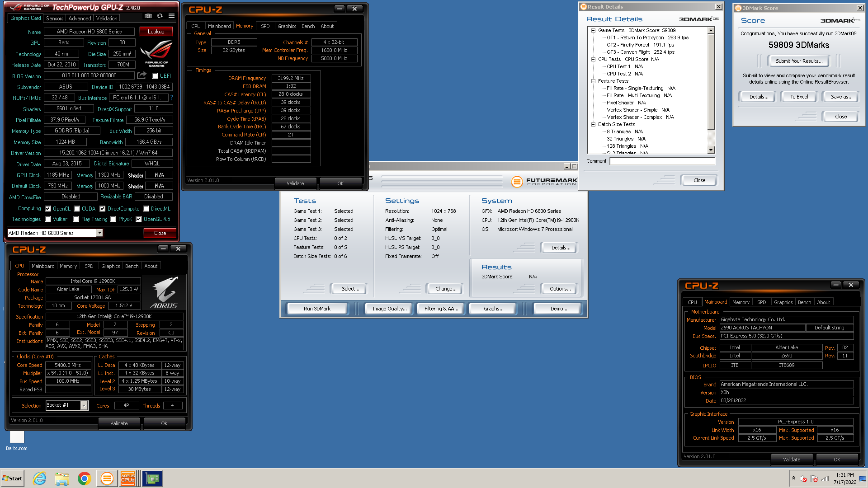The height and width of the screenshot is (488, 868).
Task: Toggle Vulkan checkbox
Action: coord(48,219)
